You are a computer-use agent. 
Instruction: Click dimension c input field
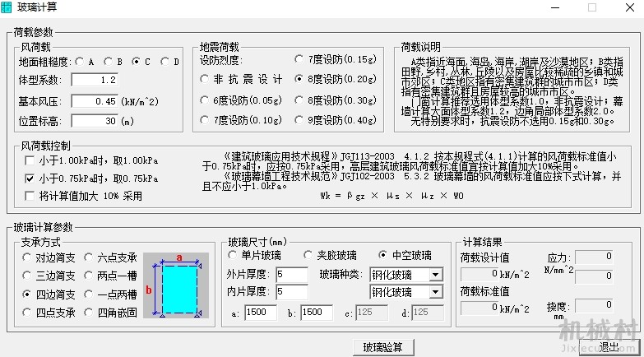point(372,313)
